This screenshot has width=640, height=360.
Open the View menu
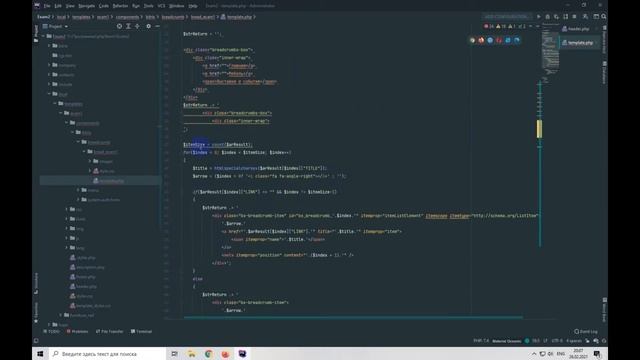pos(70,6)
